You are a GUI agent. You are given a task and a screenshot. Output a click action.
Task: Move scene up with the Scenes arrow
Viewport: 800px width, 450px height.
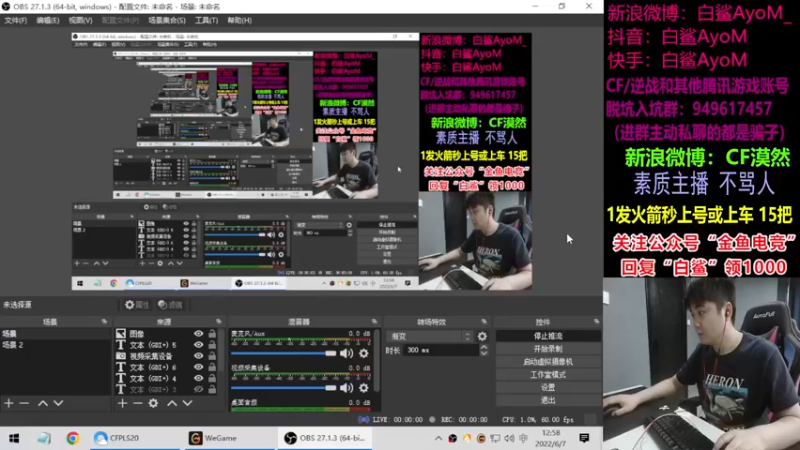click(x=43, y=403)
